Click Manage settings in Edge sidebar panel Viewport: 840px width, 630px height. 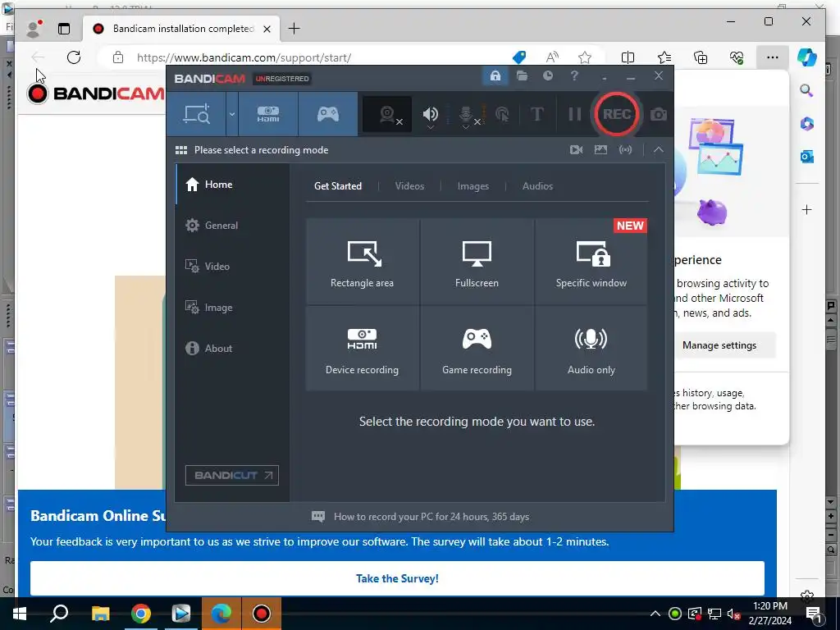[719, 345]
